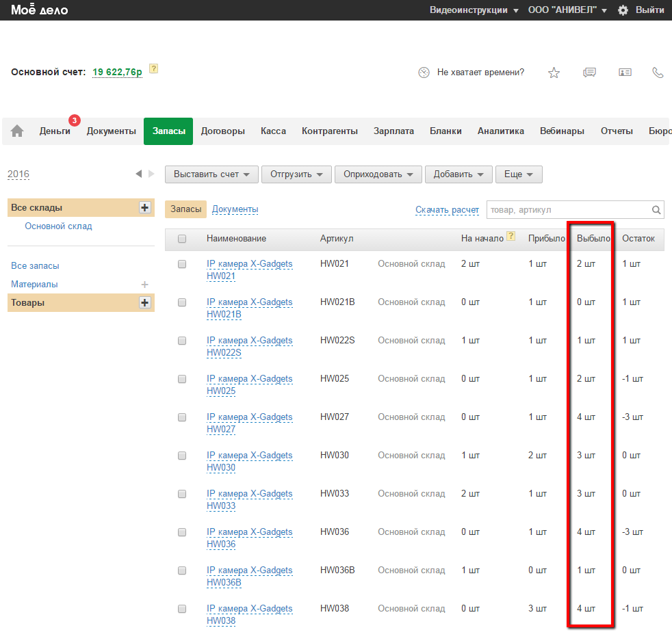Open the Оприходовать dropdown button
This screenshot has height=643, width=672.
click(x=378, y=174)
